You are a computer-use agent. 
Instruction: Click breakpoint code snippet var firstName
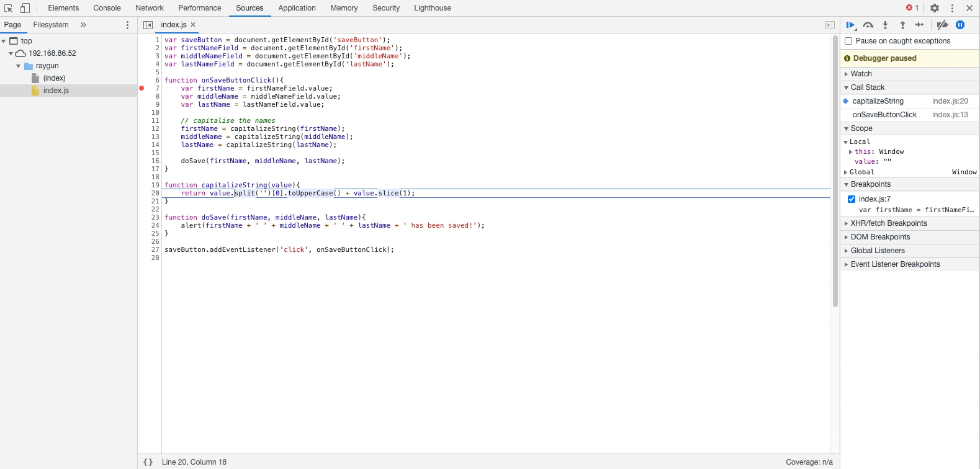(x=916, y=210)
